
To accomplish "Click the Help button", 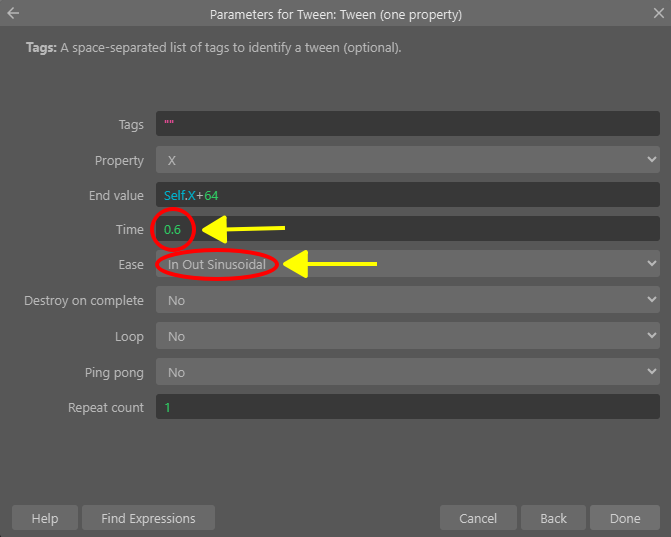I will pyautogui.click(x=45, y=518).
